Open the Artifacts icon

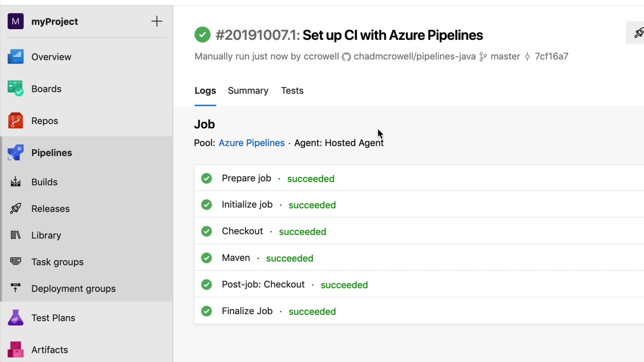(15, 350)
